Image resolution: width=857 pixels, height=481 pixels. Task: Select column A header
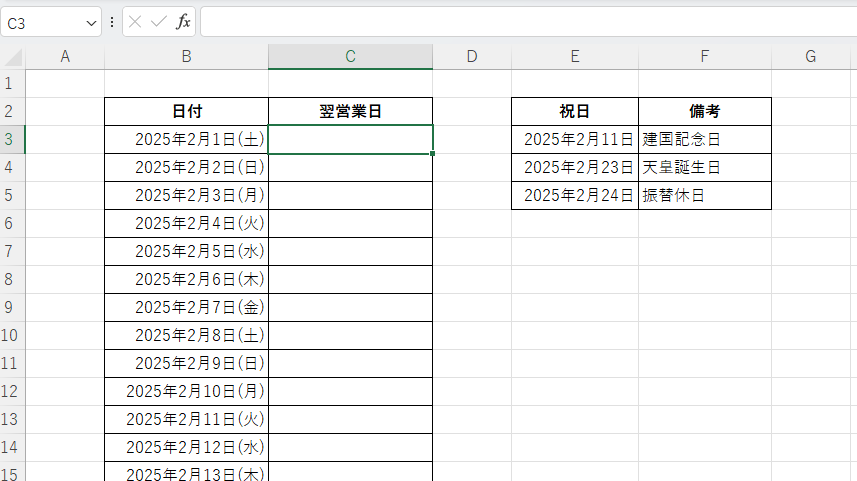tap(65, 56)
